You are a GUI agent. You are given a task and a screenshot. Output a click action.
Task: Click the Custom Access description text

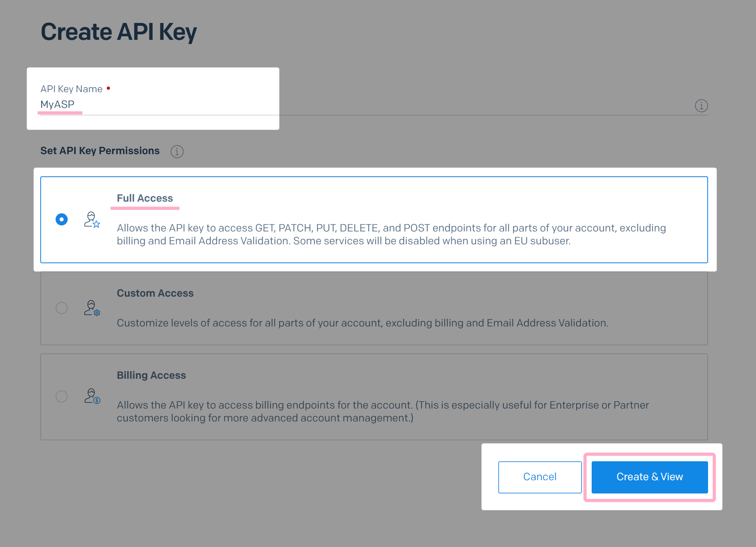click(x=362, y=323)
